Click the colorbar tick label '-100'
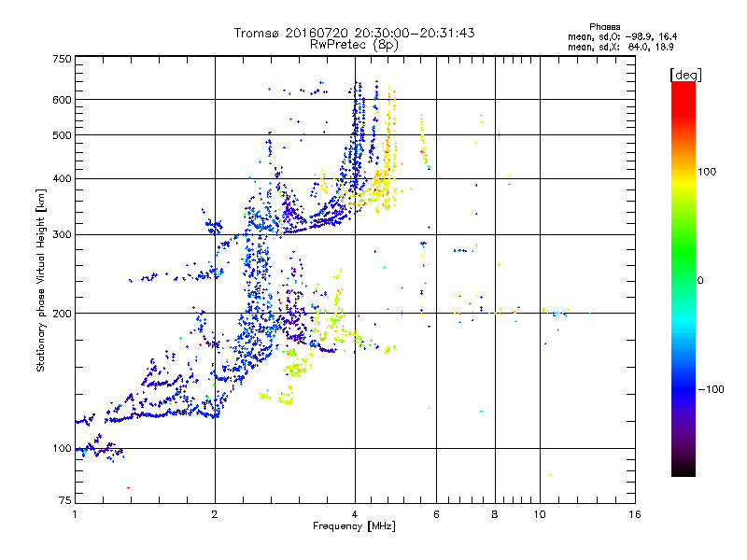Viewport: 747px width, 560px height. point(711,389)
